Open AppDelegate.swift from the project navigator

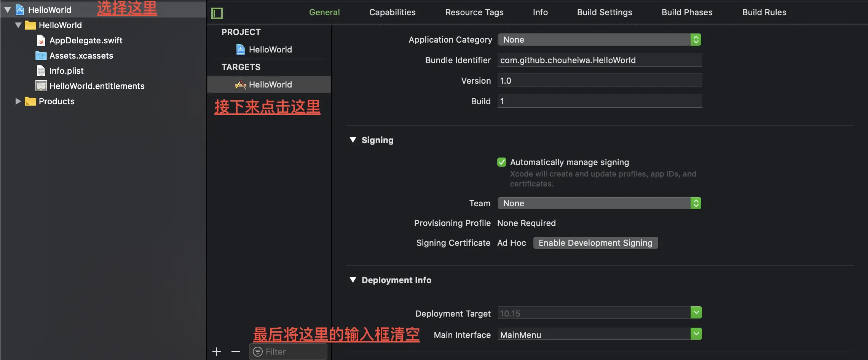(x=86, y=40)
